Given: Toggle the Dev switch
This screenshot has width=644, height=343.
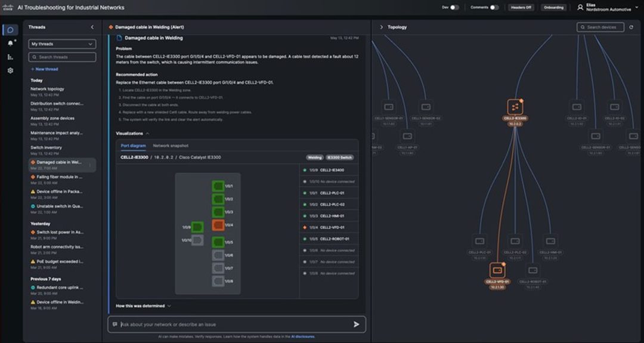Looking at the screenshot, I should 454,7.
